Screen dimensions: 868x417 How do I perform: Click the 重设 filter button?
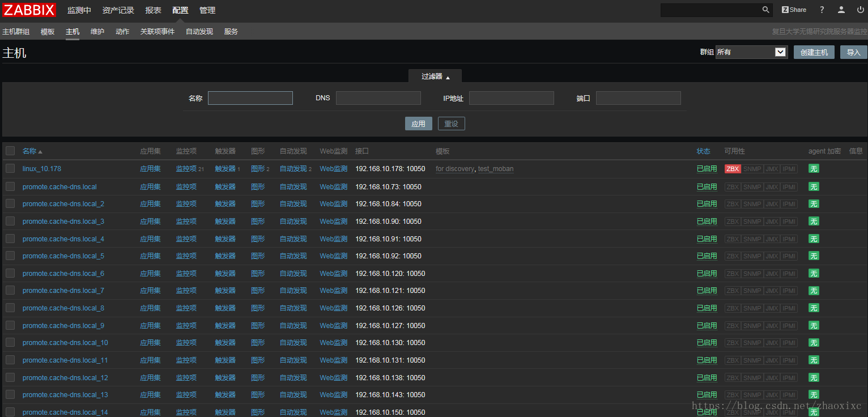coord(452,124)
